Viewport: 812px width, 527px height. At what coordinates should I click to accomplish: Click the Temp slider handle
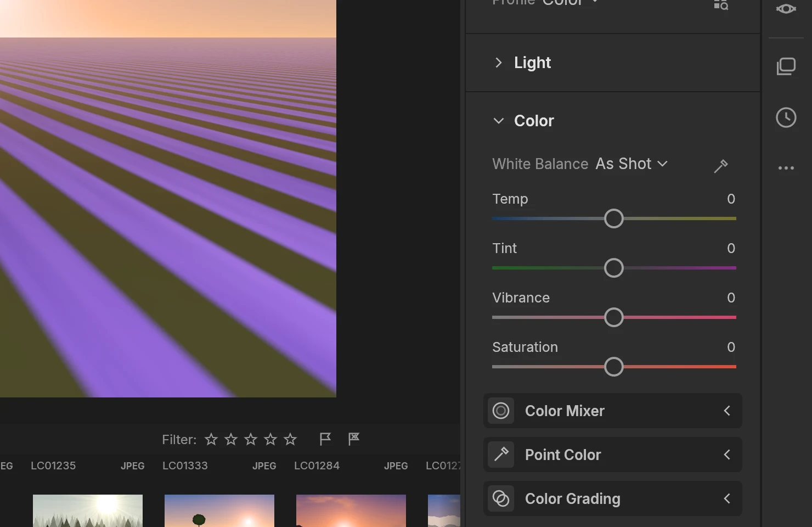[x=614, y=218]
